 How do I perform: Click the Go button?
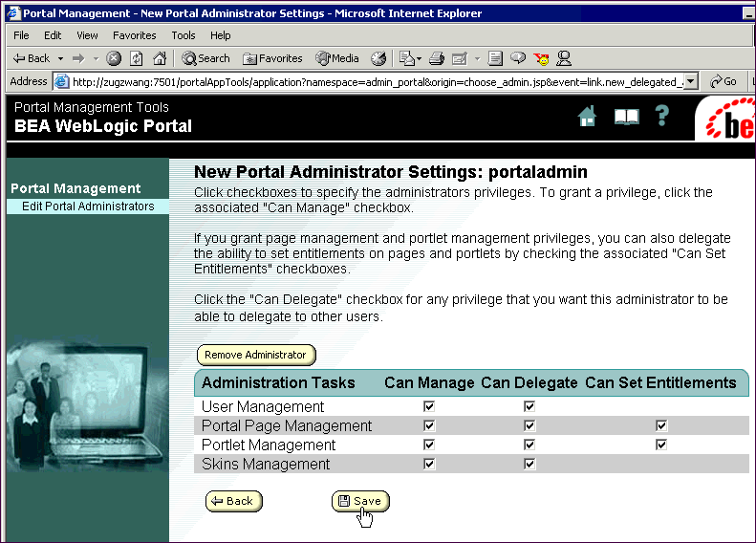pyautogui.click(x=724, y=81)
